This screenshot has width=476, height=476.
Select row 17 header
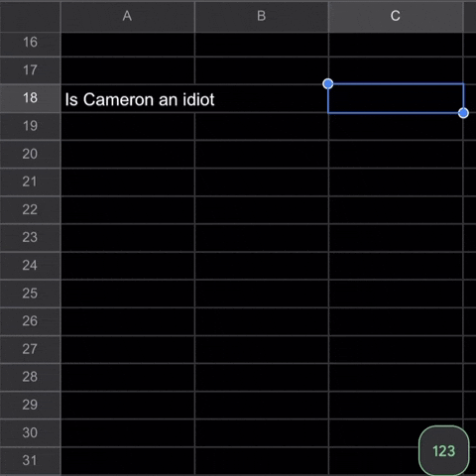(x=30, y=70)
